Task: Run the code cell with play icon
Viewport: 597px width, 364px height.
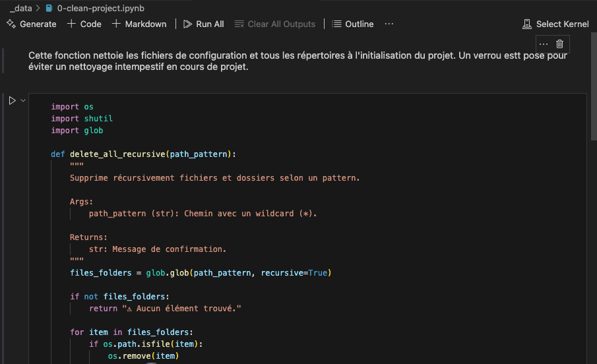Action: pos(12,100)
